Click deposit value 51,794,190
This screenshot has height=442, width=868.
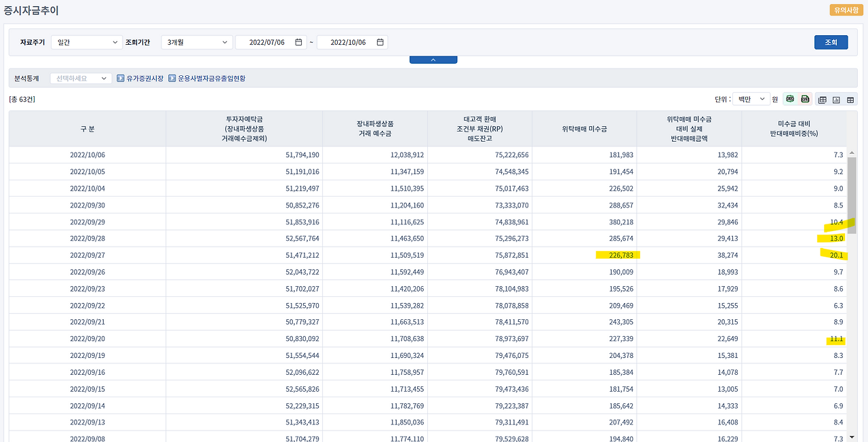(x=302, y=155)
